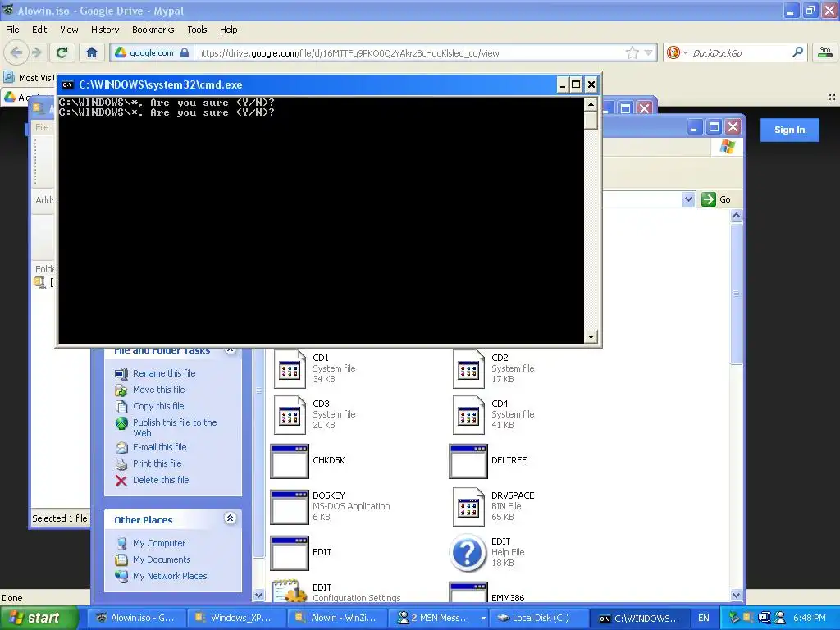Select the EDIT application icon
This screenshot has height=630, width=840.
[x=290, y=553]
